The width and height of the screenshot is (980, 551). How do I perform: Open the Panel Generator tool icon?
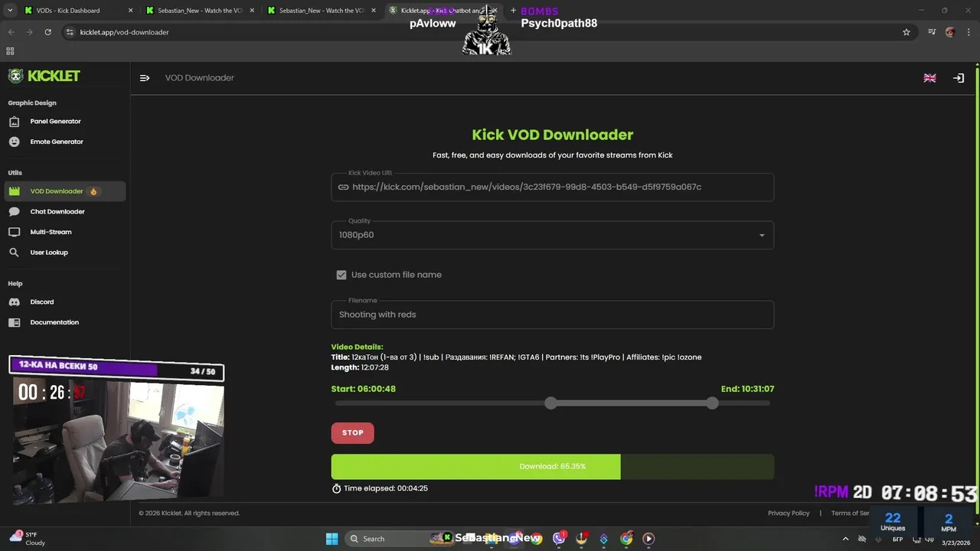point(14,121)
